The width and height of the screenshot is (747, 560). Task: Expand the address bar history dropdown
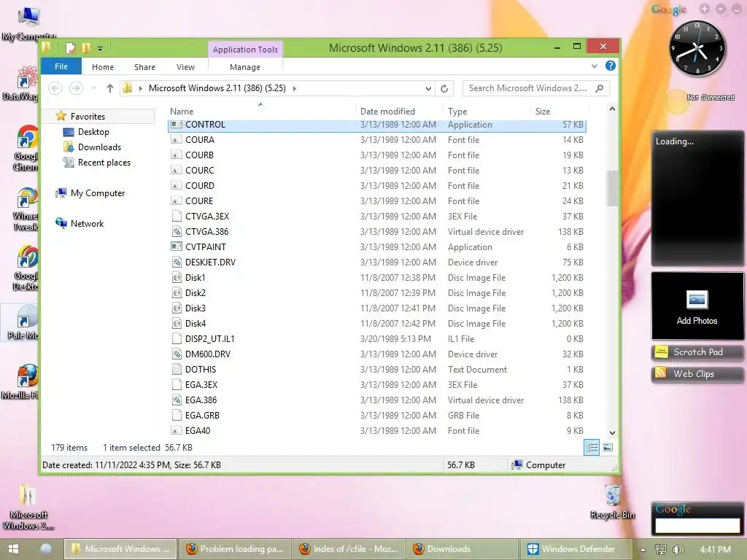point(428,88)
